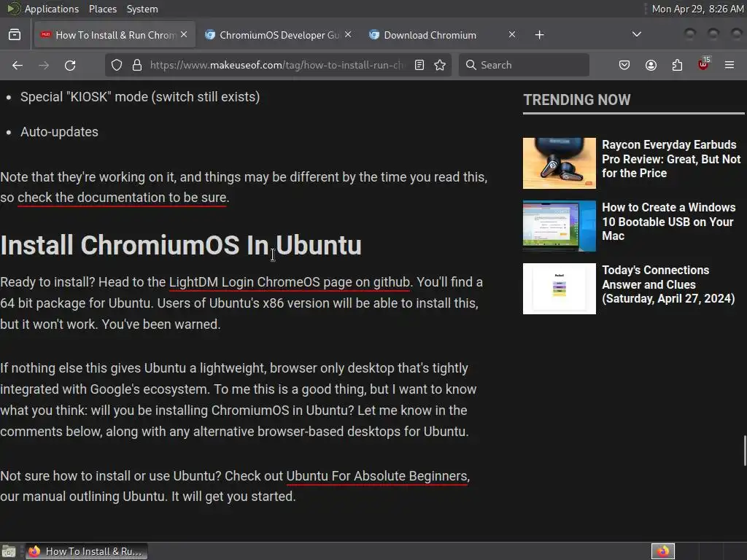
Task: Open LightDM Login ChromeOS page on github link
Action: coord(290,282)
